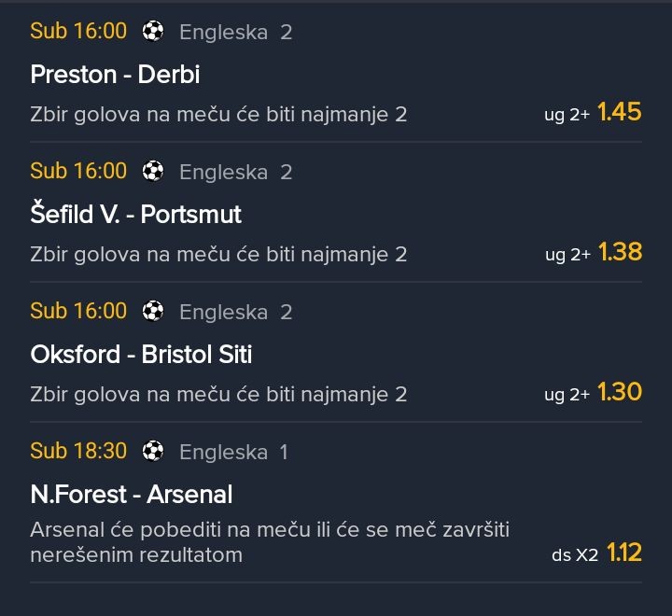Viewport: 672px width, 616px height.
Task: Select the 1.30 odds value
Action: [620, 392]
